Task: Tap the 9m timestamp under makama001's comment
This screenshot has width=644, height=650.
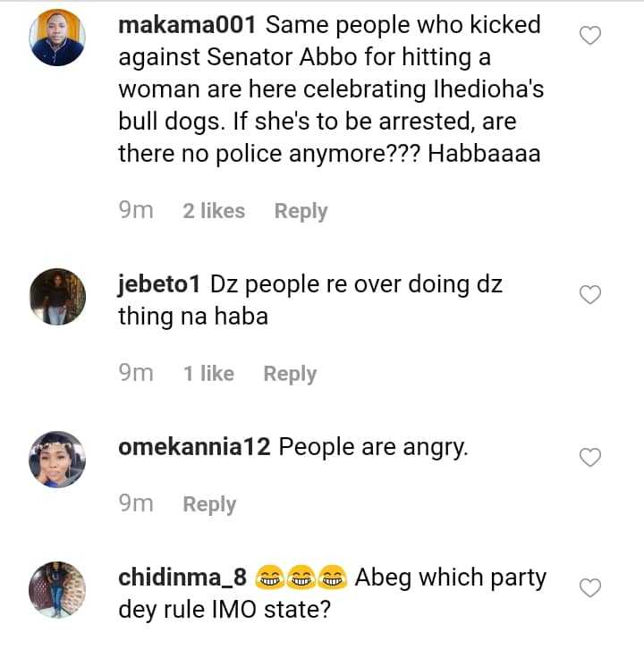Action: click(x=136, y=211)
